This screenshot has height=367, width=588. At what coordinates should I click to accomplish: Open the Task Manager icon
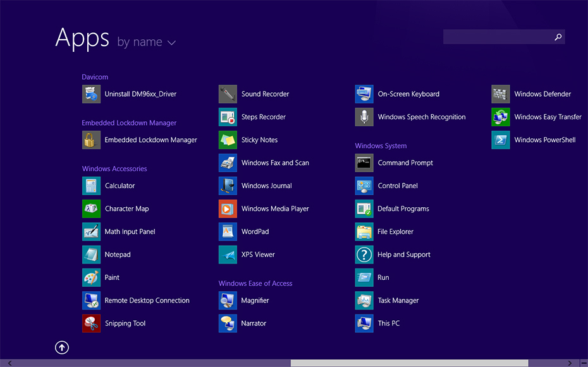(364, 301)
